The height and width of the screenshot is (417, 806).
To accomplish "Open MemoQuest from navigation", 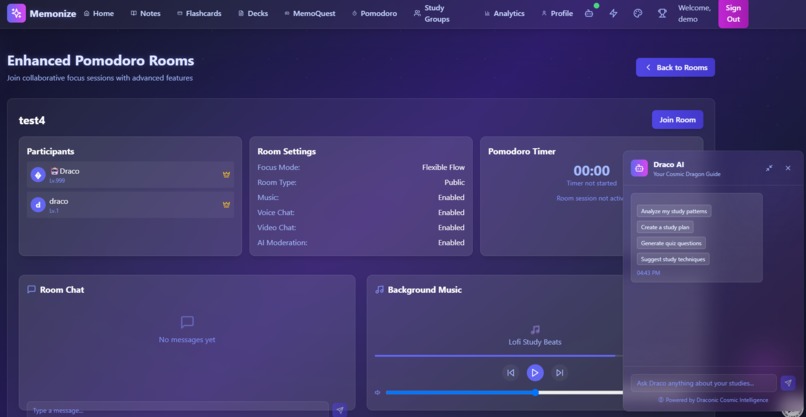I will [x=310, y=14].
